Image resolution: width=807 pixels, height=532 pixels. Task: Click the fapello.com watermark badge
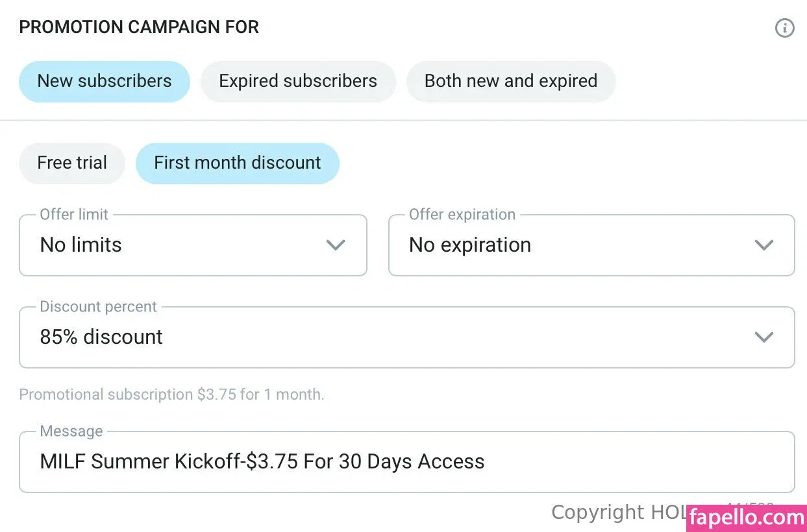pos(746,518)
